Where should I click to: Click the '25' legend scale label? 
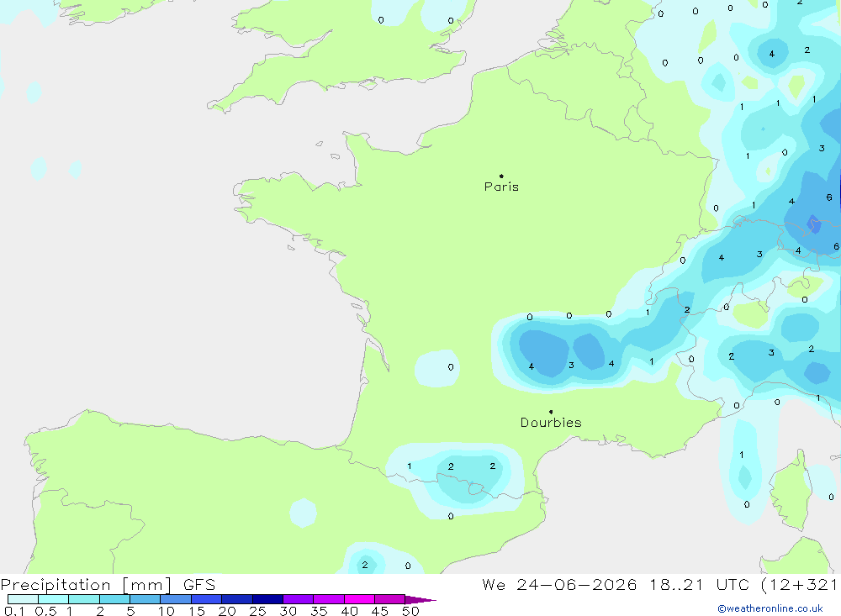tap(258, 611)
